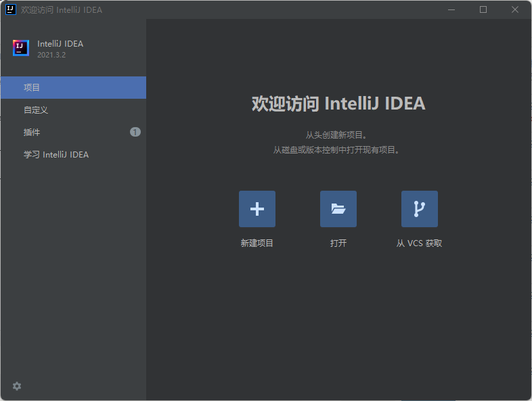Close the IntelliJ IDEA welcome window
Viewport: 532px width, 401px height.
[514, 9]
